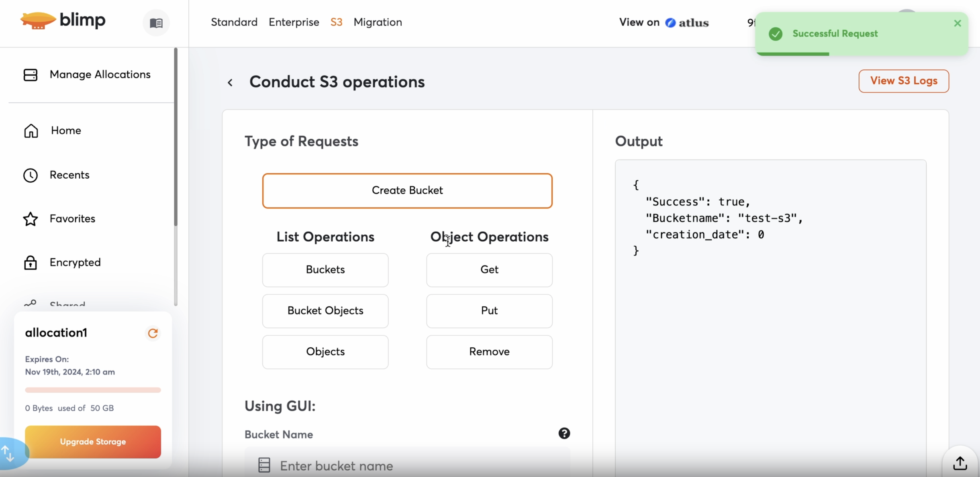
Task: Click the View S3 Logs button
Action: pyautogui.click(x=903, y=81)
